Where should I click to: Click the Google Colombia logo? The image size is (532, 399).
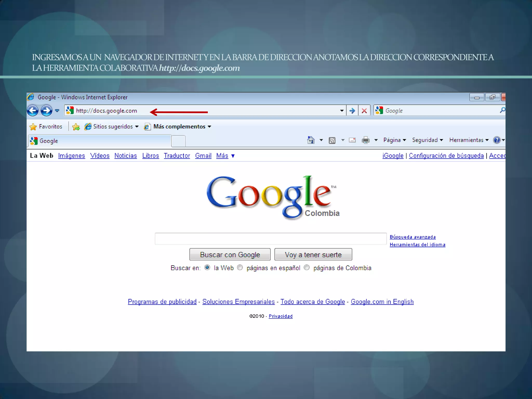tap(273, 197)
